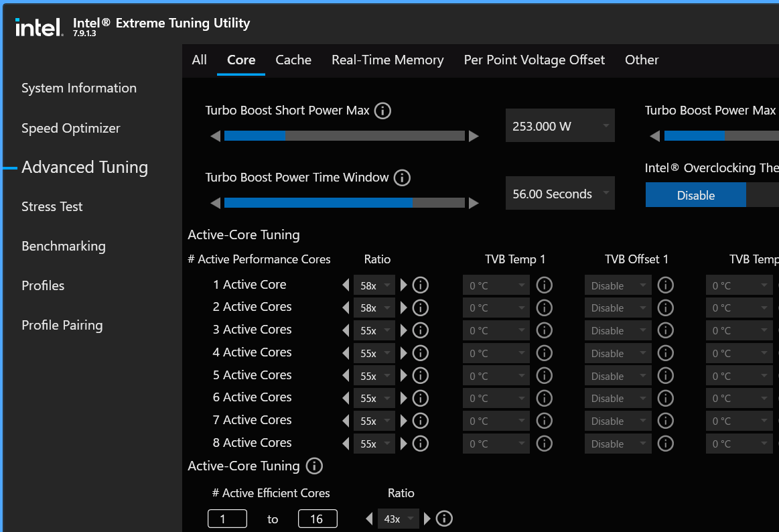Image resolution: width=779 pixels, height=532 pixels.
Task: Open the 56.00 Seconds time window dropdown
Action: tap(560, 194)
